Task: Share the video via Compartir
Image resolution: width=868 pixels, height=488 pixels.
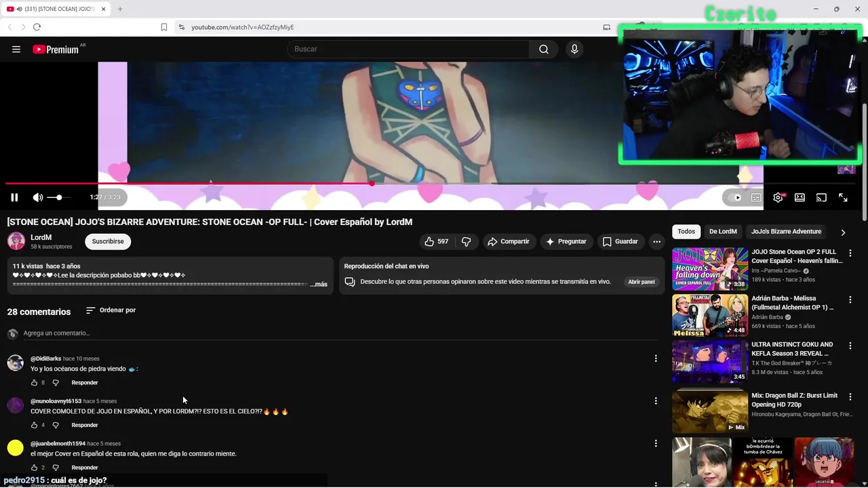Action: click(509, 241)
